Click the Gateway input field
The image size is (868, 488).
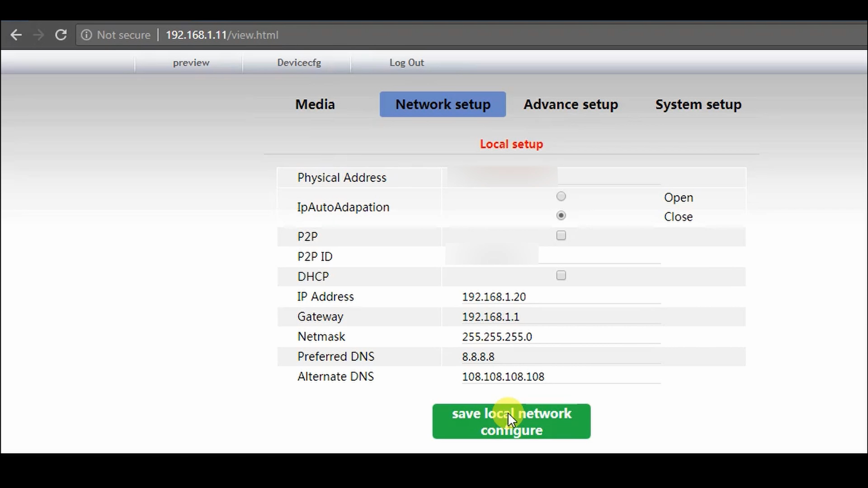[561, 317]
